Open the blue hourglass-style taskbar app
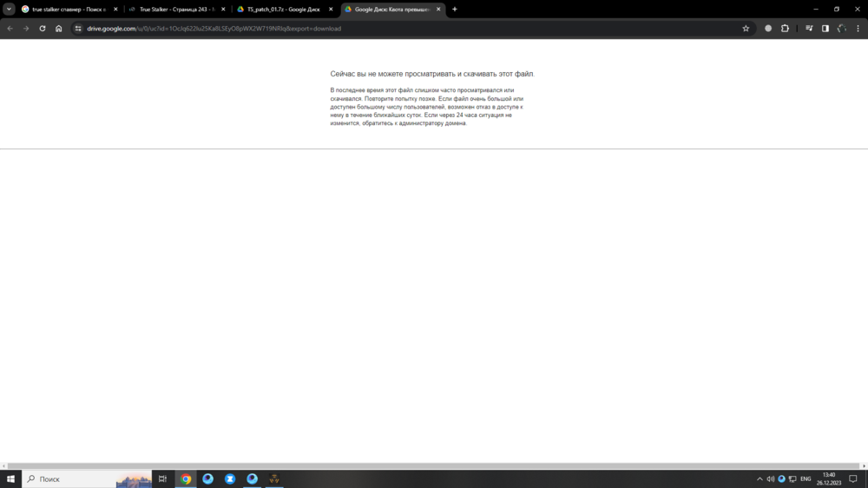 click(230, 478)
